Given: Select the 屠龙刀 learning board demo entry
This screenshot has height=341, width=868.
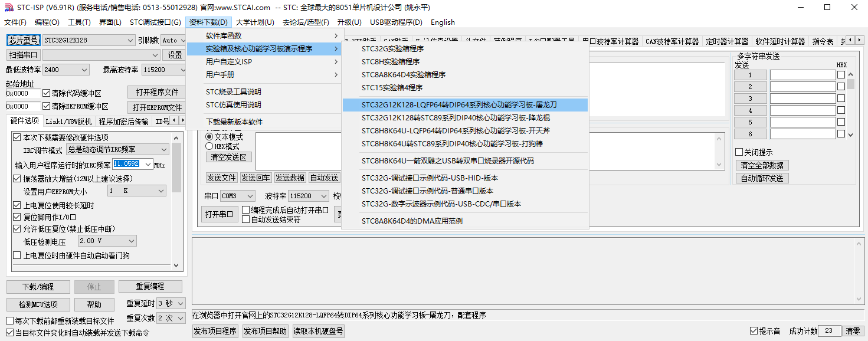Looking at the screenshot, I should click(x=465, y=105).
